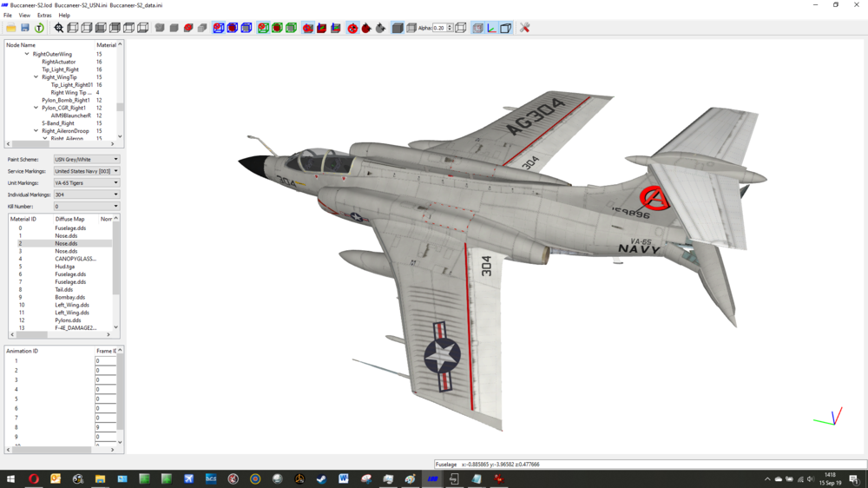This screenshot has width=868, height=488.
Task: Toggle the highlighted icon left of the axes icon
Action: [477, 28]
